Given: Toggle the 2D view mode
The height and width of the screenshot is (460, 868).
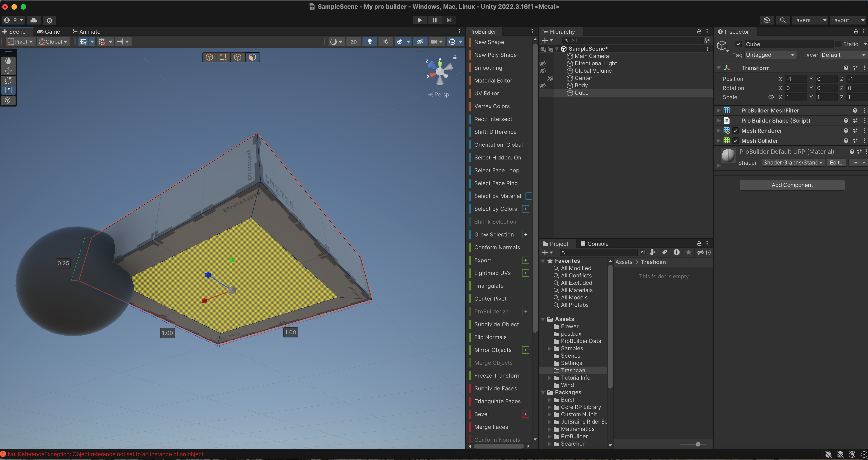Looking at the screenshot, I should coord(354,42).
